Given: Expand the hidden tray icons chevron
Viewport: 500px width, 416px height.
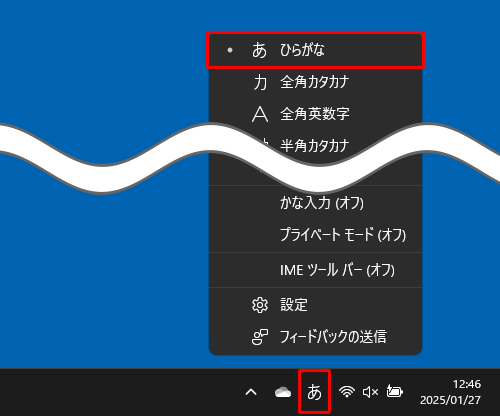Looking at the screenshot, I should pos(251,392).
